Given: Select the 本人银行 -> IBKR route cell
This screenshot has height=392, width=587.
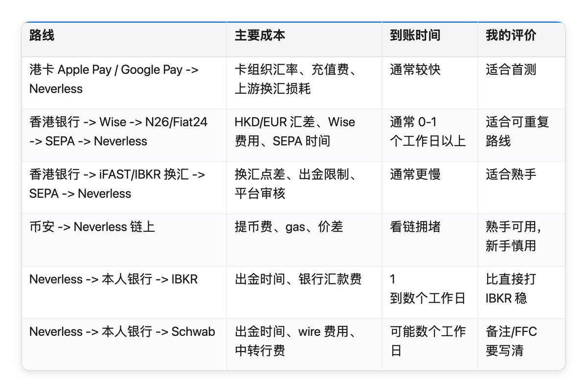Looking at the screenshot, I should [124, 292].
